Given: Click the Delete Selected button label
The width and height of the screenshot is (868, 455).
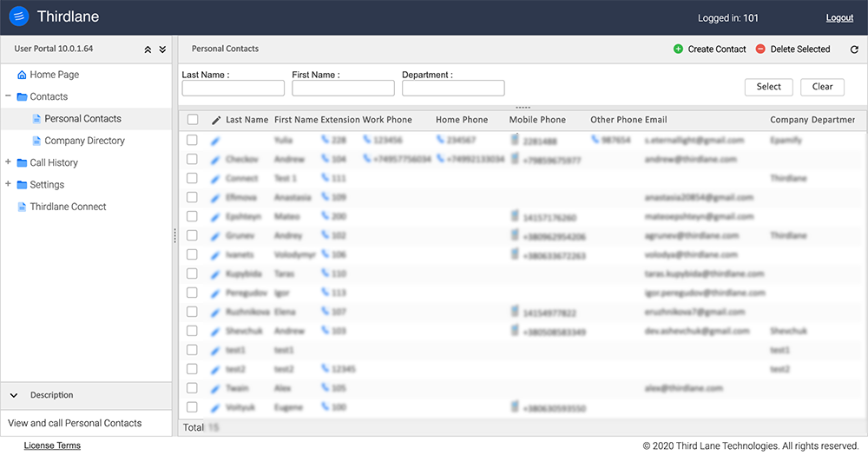Looking at the screenshot, I should (800, 49).
